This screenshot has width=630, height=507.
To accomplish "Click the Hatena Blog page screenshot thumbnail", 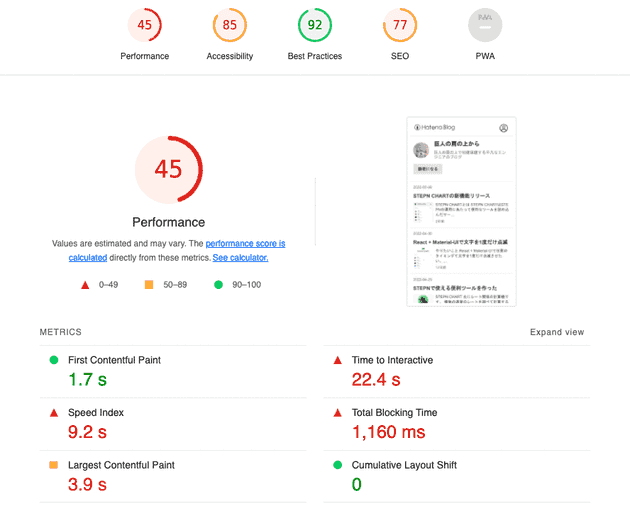I will coord(461,211).
